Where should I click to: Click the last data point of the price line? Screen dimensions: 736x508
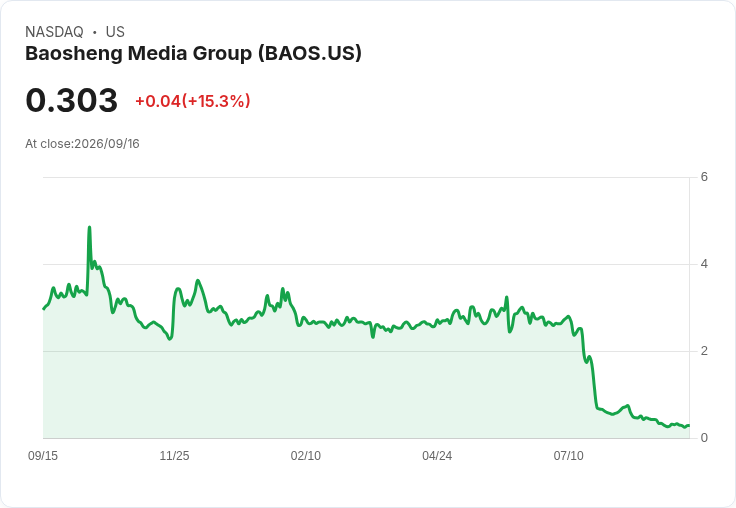click(689, 425)
